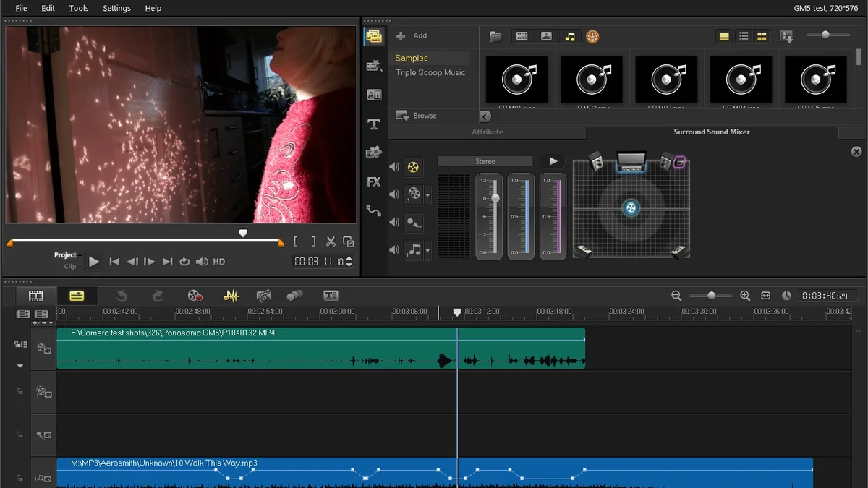
Task: Select Triple Scoop Music folder
Action: pyautogui.click(x=430, y=72)
